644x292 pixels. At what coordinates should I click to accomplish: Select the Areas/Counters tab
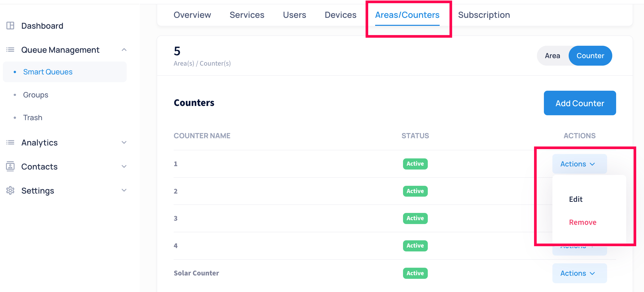pos(407,15)
